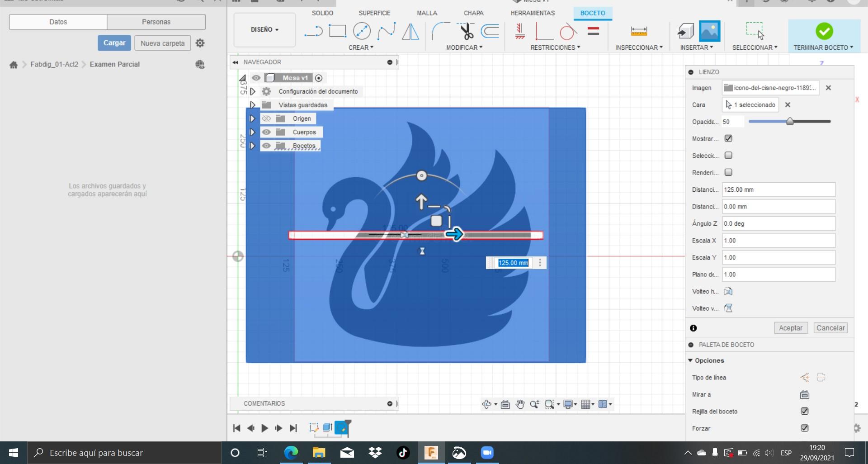Switch to the Personas tab
The image size is (868, 464).
(x=156, y=22)
